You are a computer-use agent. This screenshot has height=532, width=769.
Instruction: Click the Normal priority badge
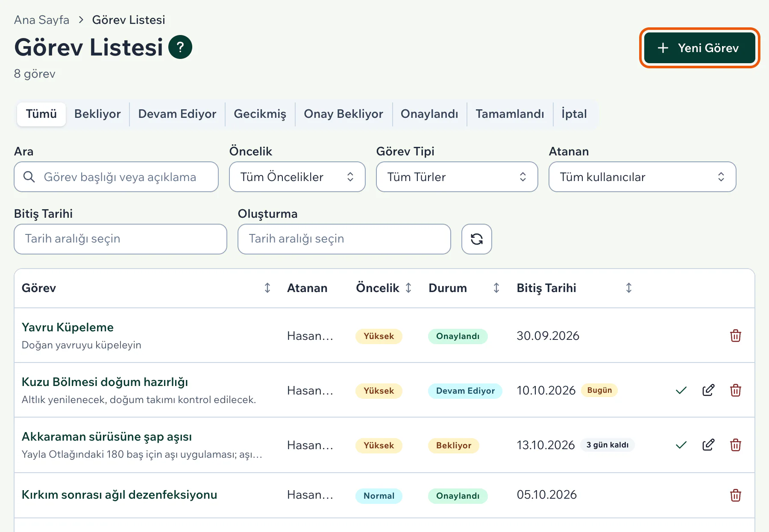[379, 496]
